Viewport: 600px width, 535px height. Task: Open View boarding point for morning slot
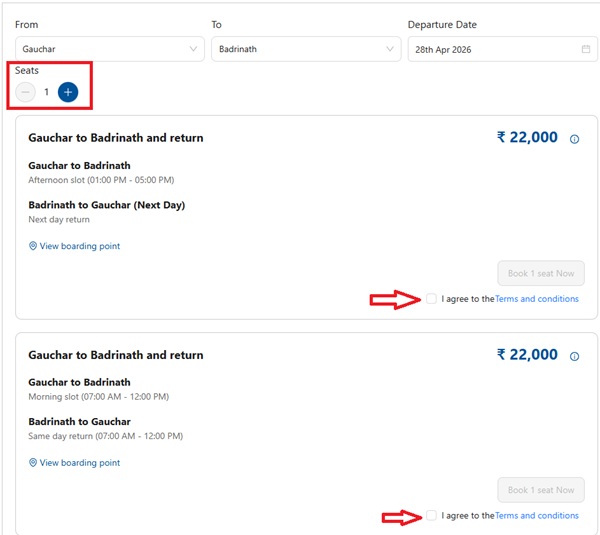(80, 463)
